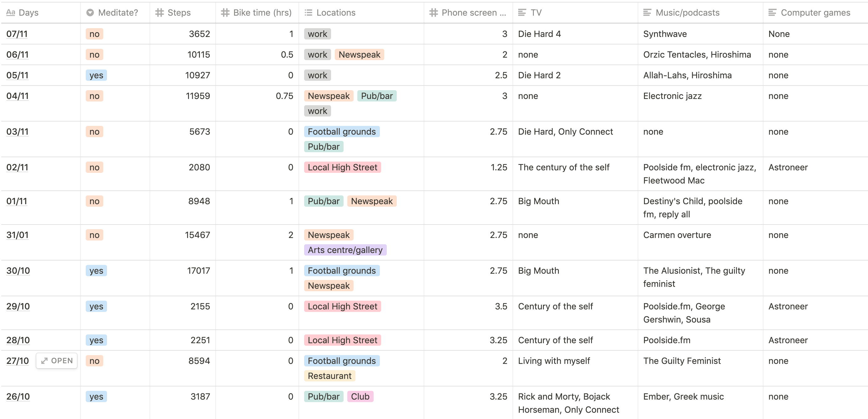Viewport: 868px width, 419px height.
Task: Click the Computer games text-type icon
Action: [772, 13]
